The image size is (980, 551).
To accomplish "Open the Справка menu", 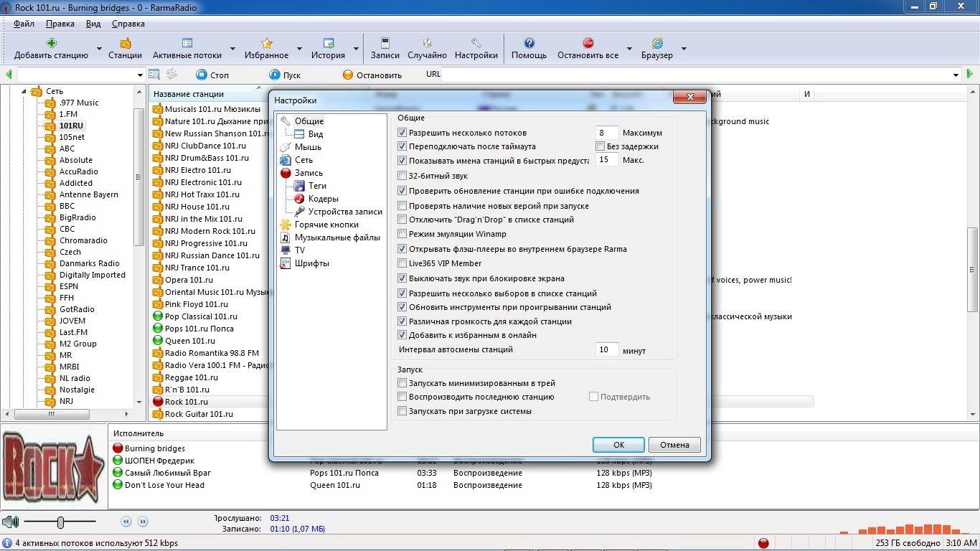I will [x=128, y=24].
